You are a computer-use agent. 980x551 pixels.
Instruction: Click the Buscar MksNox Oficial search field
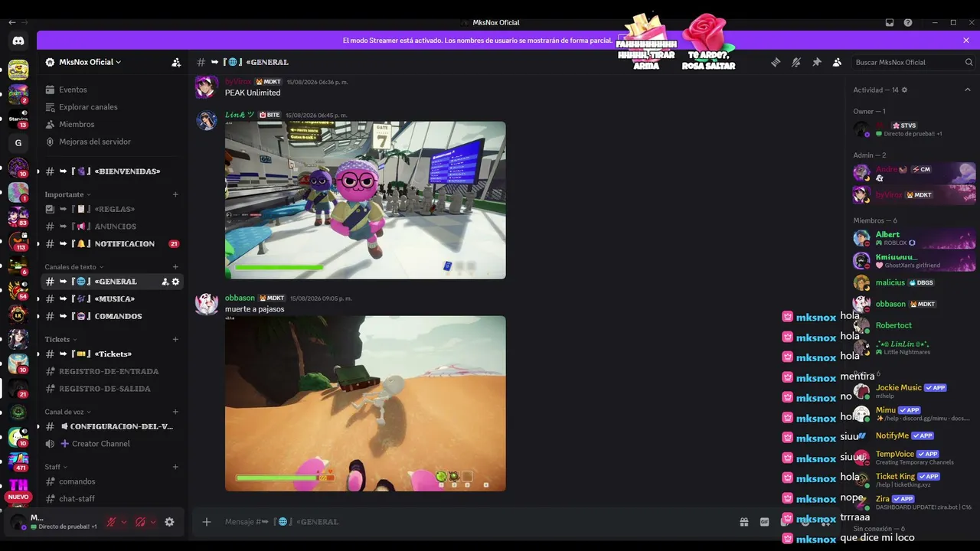pos(913,62)
